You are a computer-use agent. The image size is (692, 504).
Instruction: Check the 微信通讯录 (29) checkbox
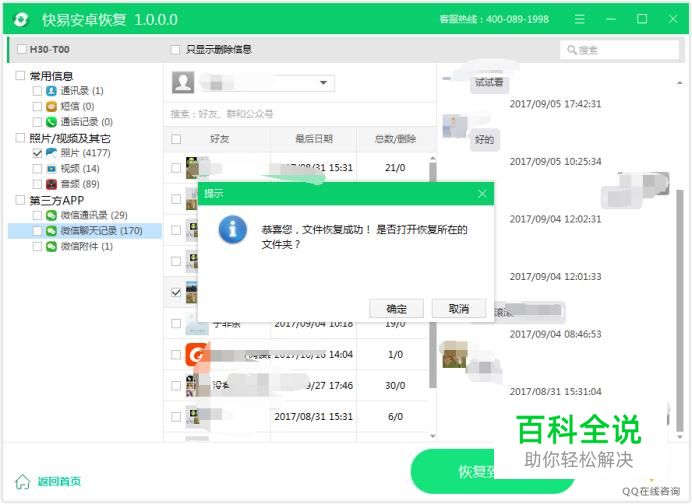(x=37, y=215)
